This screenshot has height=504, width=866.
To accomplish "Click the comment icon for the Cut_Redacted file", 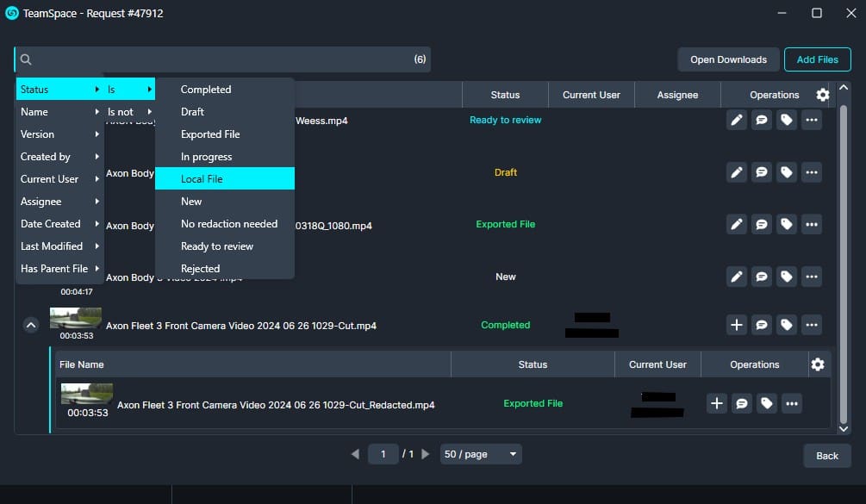I will (741, 403).
